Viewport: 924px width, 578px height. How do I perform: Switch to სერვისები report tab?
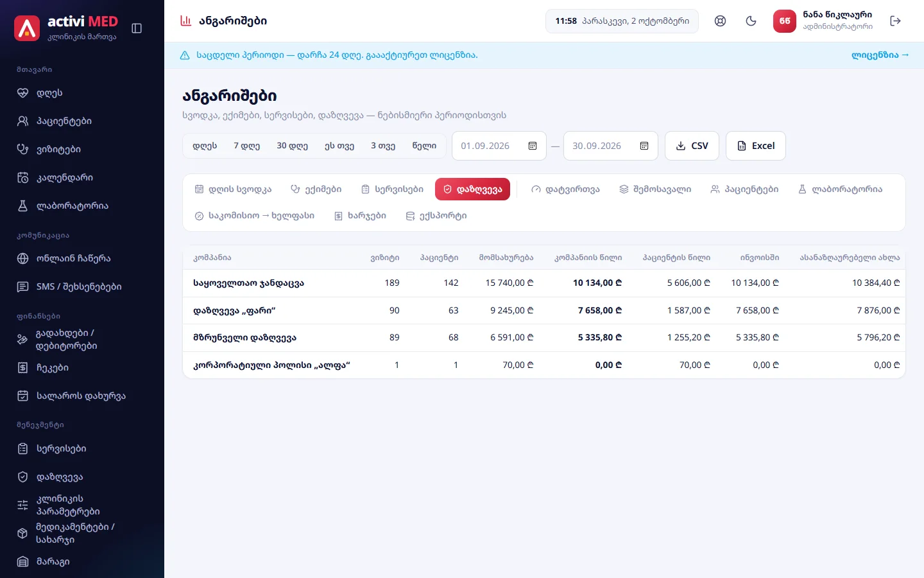point(392,189)
